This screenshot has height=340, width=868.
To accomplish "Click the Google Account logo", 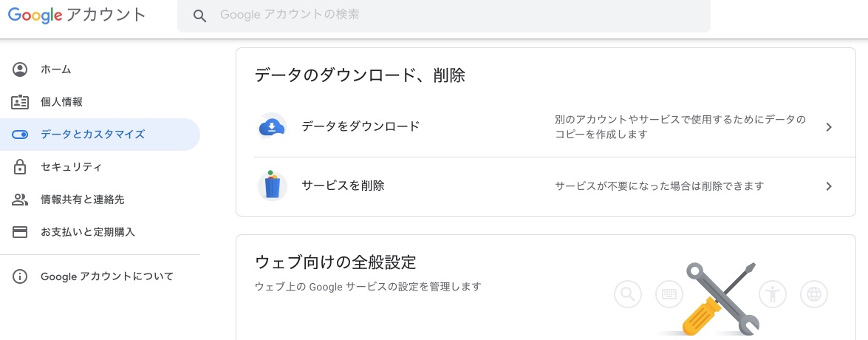I will point(77,16).
